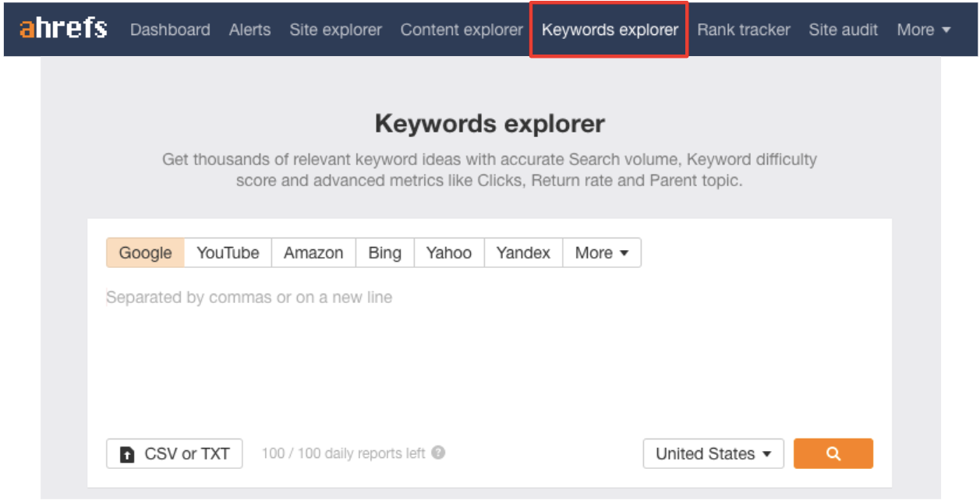The image size is (980, 504).
Task: Open the More menu in navigation bar
Action: pos(923,30)
